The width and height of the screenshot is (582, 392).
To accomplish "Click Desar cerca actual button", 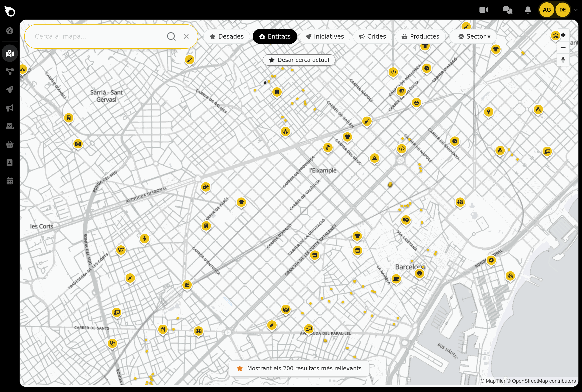I will [299, 60].
